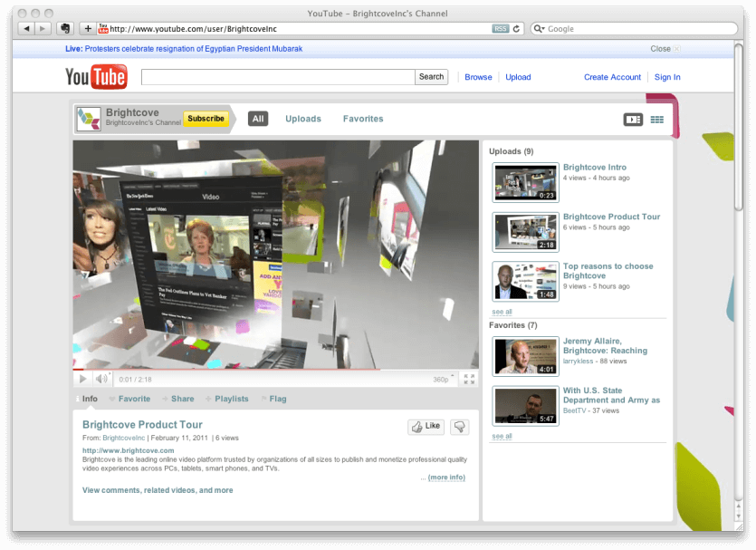756x550 pixels.
Task: Go forward with the browser forward arrow
Action: (43, 28)
